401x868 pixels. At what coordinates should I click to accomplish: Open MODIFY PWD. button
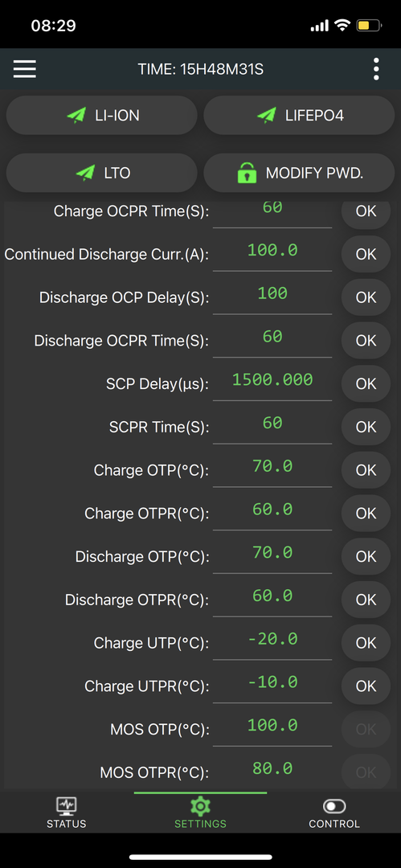(x=299, y=173)
